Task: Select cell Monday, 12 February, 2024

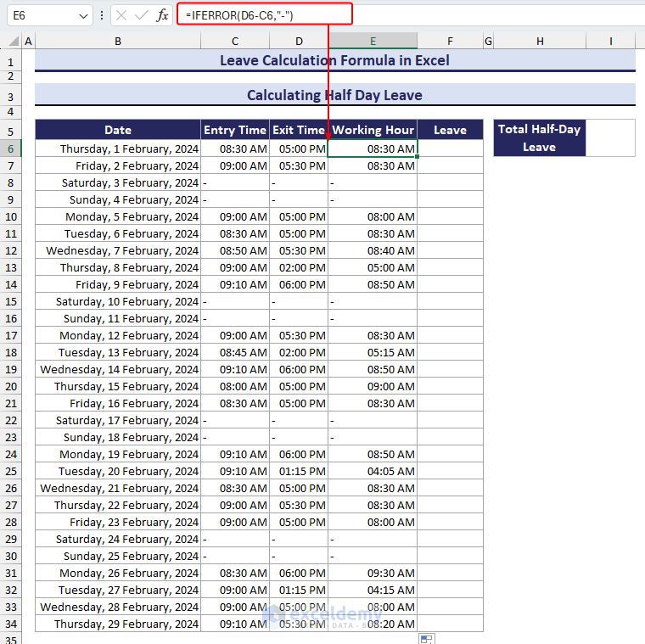Action: (118, 335)
